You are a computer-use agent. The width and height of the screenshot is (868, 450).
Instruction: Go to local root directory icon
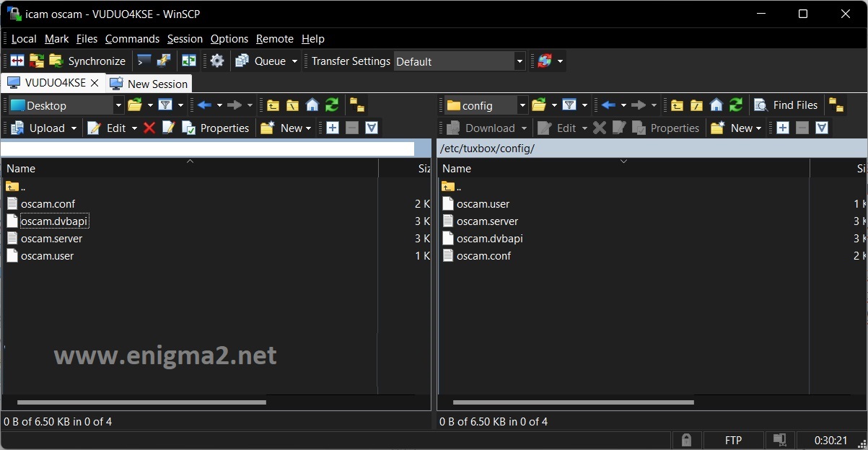point(292,105)
